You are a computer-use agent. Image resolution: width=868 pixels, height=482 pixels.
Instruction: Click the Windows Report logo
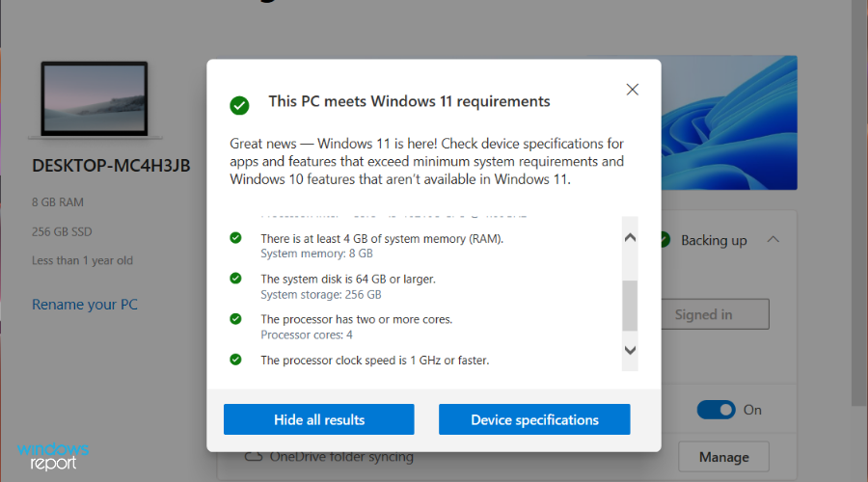click(x=53, y=456)
